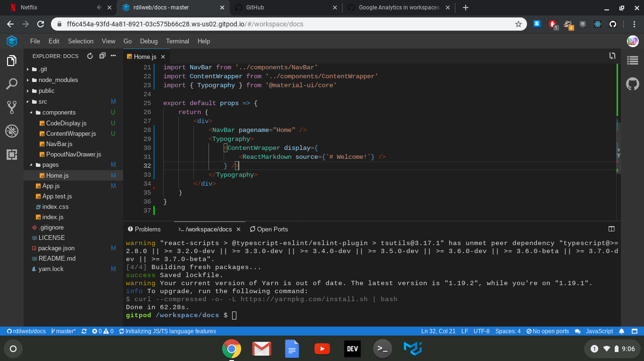
Task: Open the Source Control git view
Action: pos(12,107)
